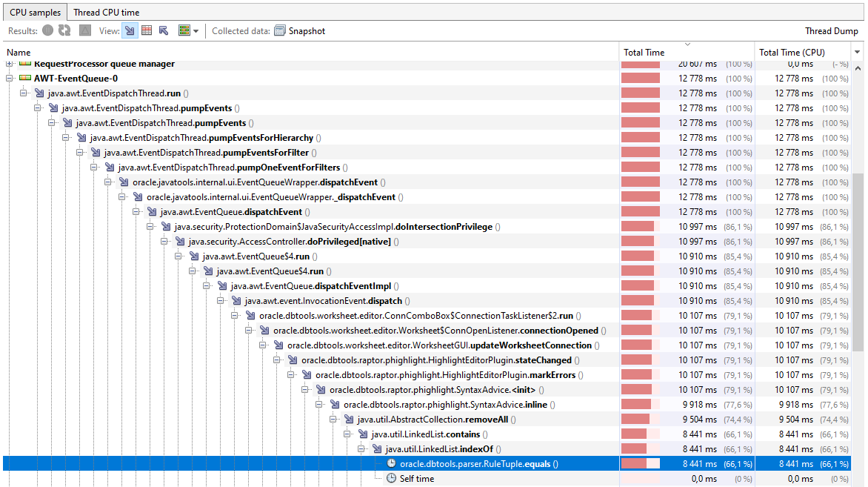Click 9 918 ms in Total Time (CPU) column
This screenshot has width=868, height=487.
click(x=796, y=405)
